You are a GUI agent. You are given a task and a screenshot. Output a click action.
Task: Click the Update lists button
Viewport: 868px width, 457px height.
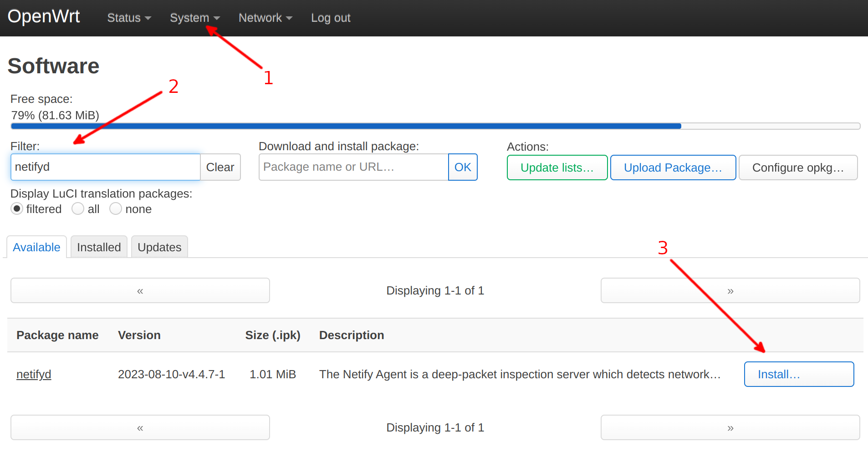tap(557, 168)
